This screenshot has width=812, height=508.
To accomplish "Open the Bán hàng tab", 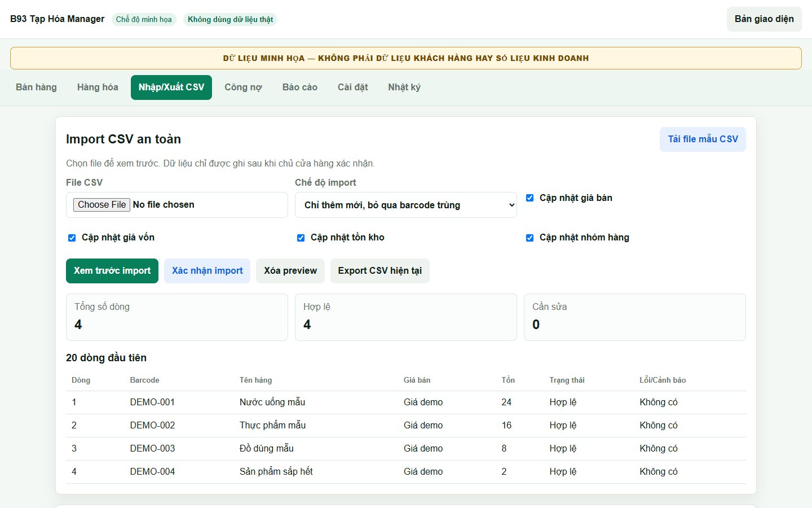I will [36, 87].
